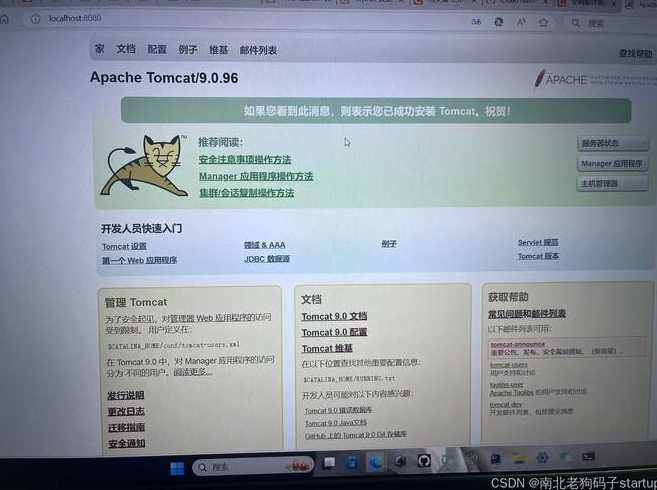Open the 维基 nav item
Viewport: 657px width, 490px height.
click(x=218, y=50)
